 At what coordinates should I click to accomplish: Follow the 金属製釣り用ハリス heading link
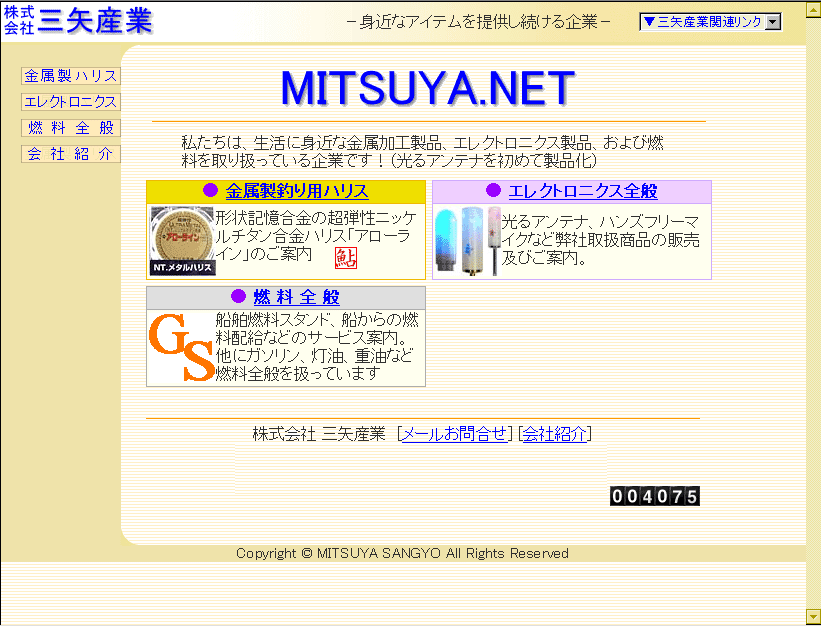[x=297, y=191]
